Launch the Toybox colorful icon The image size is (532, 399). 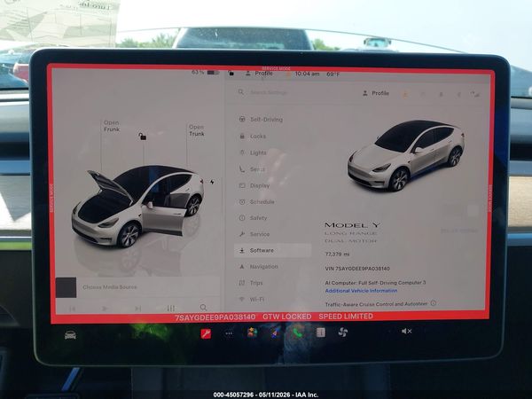(252, 332)
